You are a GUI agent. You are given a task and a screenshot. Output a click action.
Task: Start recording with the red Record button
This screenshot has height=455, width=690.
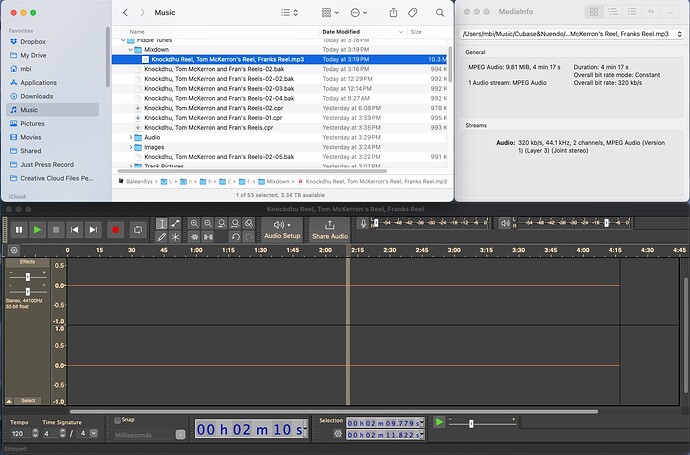pyautogui.click(x=115, y=230)
